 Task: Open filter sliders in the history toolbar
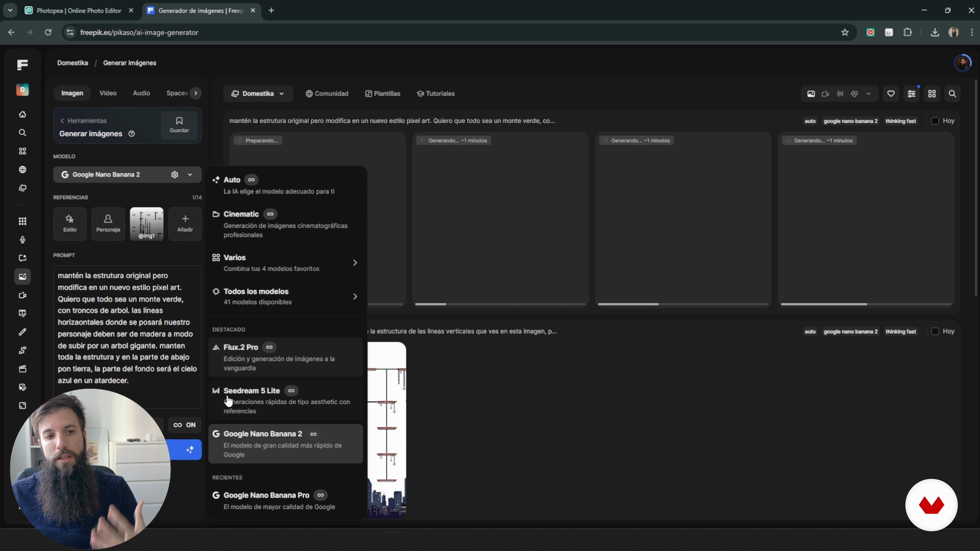[x=912, y=94]
